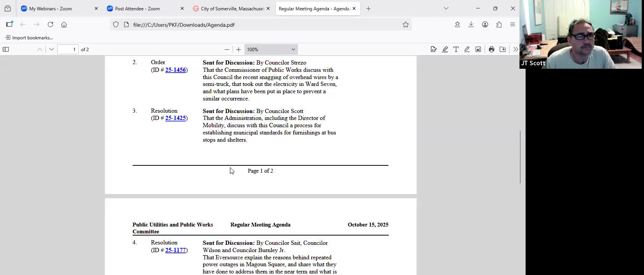Close the Regular Meeting Agenda tab
The width and height of the screenshot is (644, 275).
pos(354,8)
